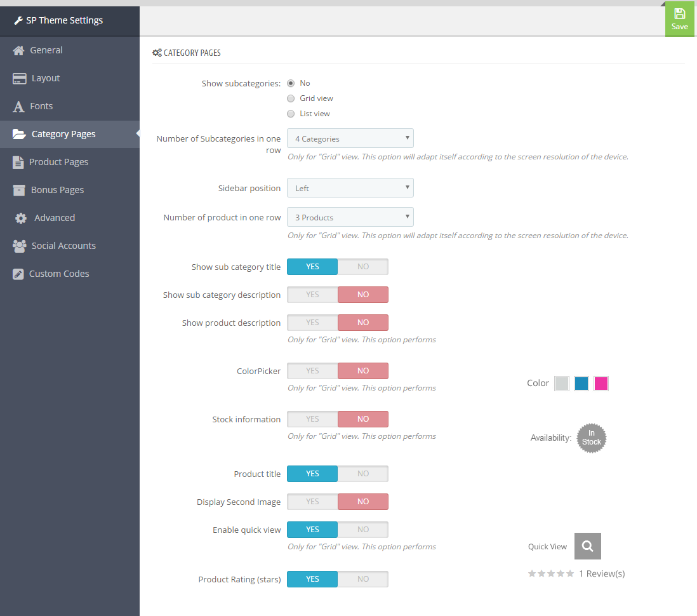Screen dimensions: 697x616
Task: Click the 'Show subcategories:' label
Action: pyautogui.click(x=241, y=84)
